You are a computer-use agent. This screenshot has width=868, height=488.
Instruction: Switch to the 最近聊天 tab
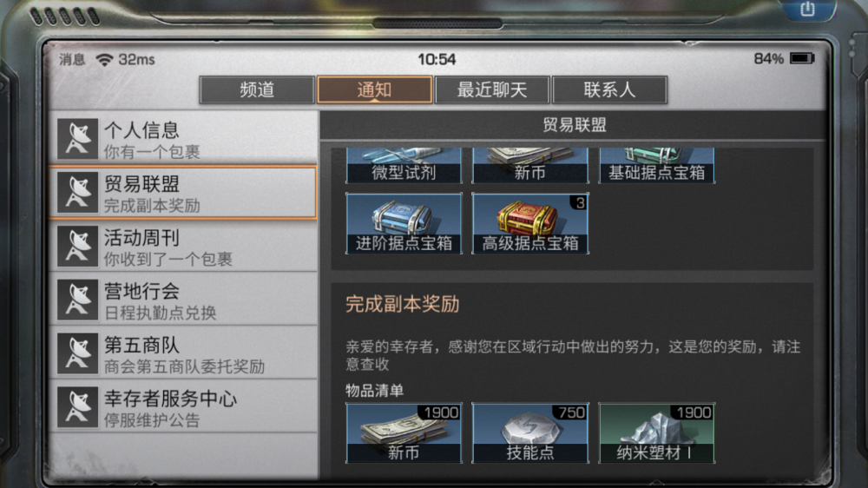click(x=492, y=89)
